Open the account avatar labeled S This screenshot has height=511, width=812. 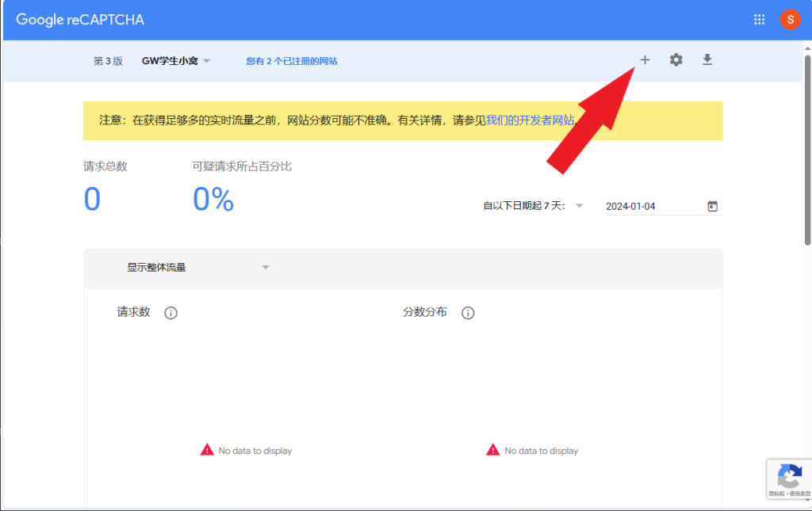tap(791, 20)
